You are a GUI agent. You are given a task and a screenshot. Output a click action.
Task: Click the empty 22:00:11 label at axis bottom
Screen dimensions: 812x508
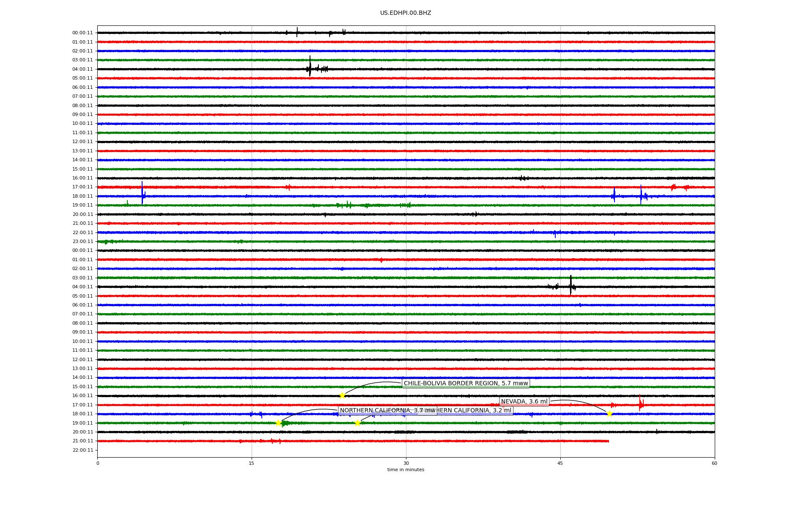pyautogui.click(x=83, y=450)
